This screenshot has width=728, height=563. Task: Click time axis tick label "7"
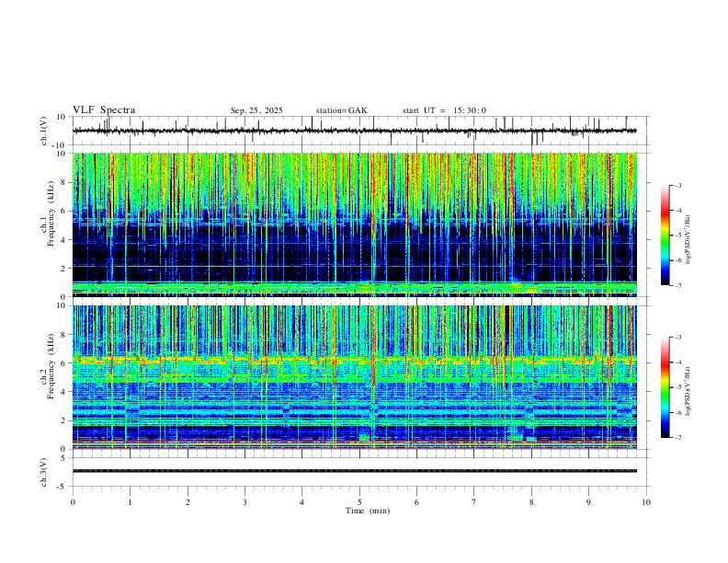(474, 502)
